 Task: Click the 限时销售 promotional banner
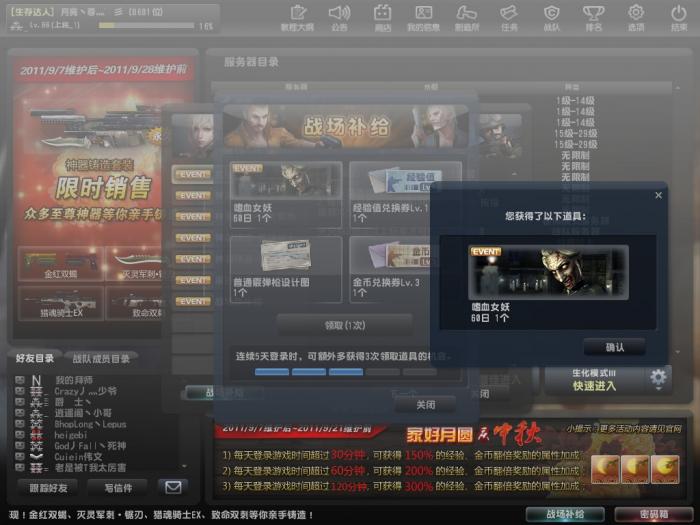(104, 187)
